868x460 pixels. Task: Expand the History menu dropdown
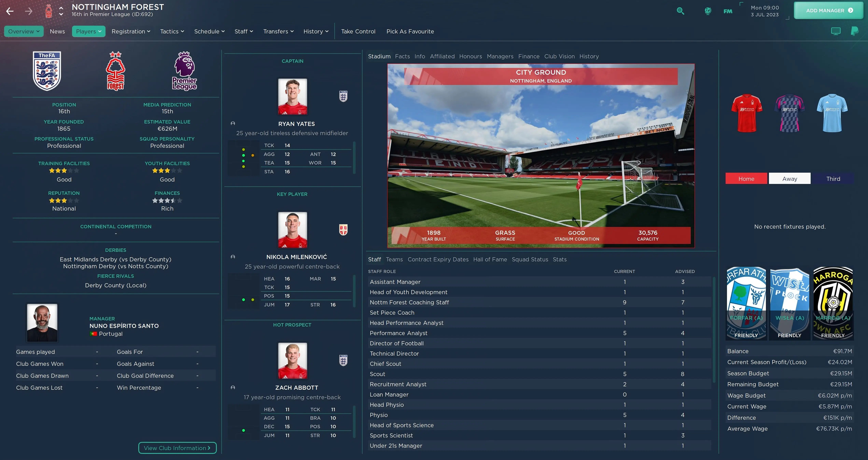pos(316,31)
